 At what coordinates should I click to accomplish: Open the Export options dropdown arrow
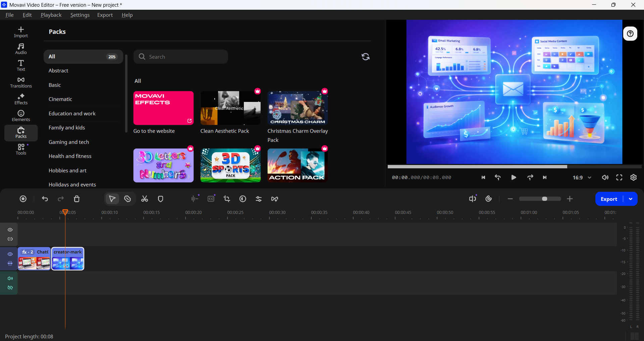click(x=631, y=199)
